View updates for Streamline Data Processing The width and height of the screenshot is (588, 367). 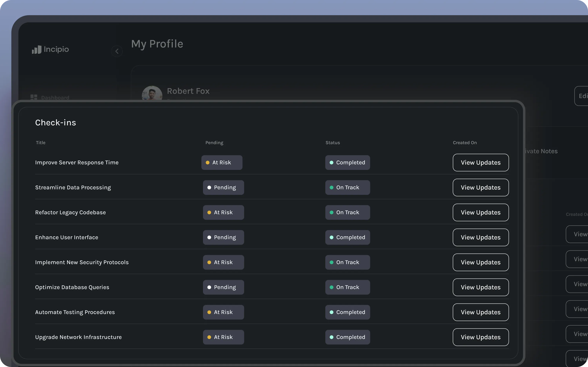[480, 188]
